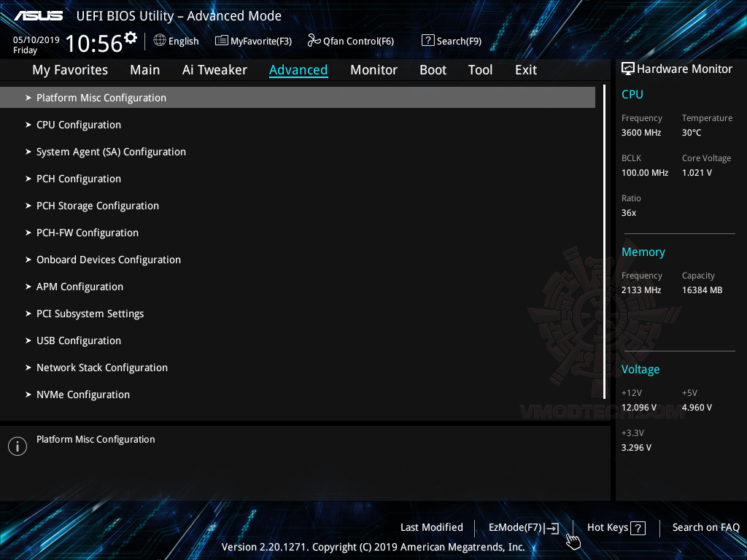Click Core Voltage 1.021 V value
Viewport: 747px width, 560px height.
[x=697, y=173]
